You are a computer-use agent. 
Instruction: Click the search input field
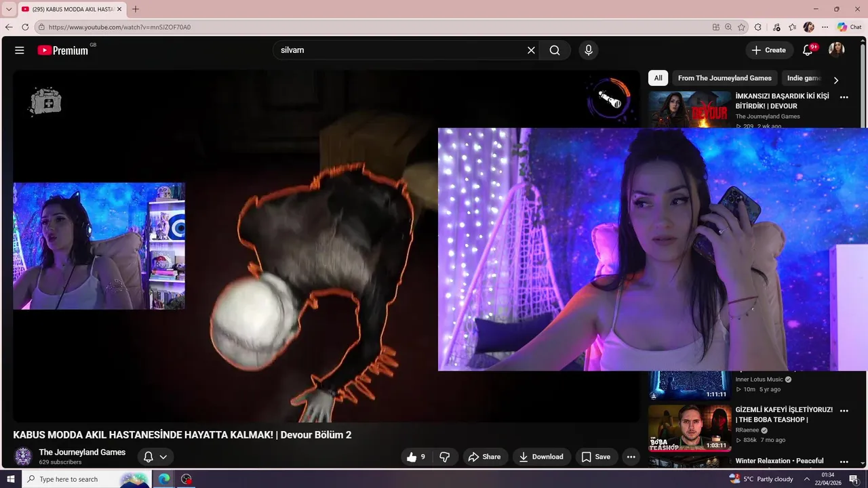pos(400,50)
